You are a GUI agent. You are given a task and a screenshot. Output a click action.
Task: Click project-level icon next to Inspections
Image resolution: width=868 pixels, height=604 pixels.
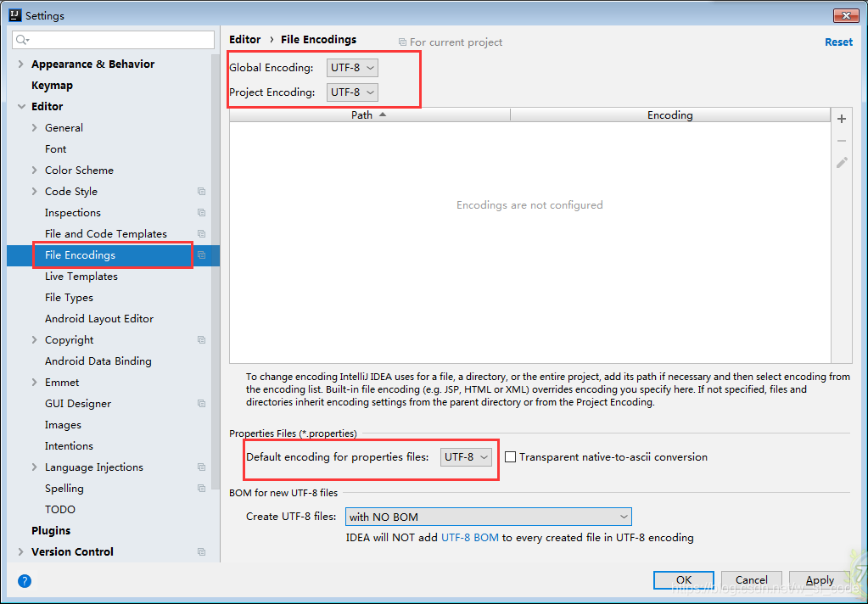point(201,213)
